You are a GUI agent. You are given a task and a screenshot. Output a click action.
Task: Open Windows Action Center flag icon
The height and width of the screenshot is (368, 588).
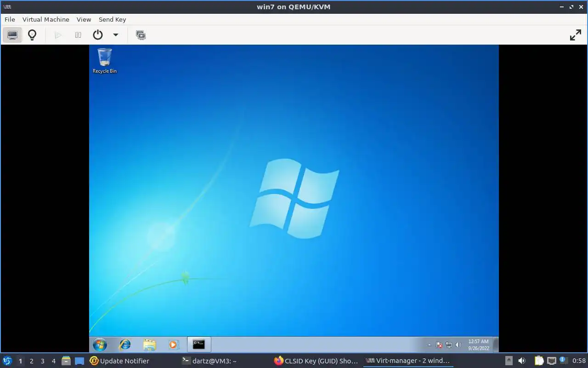click(439, 345)
